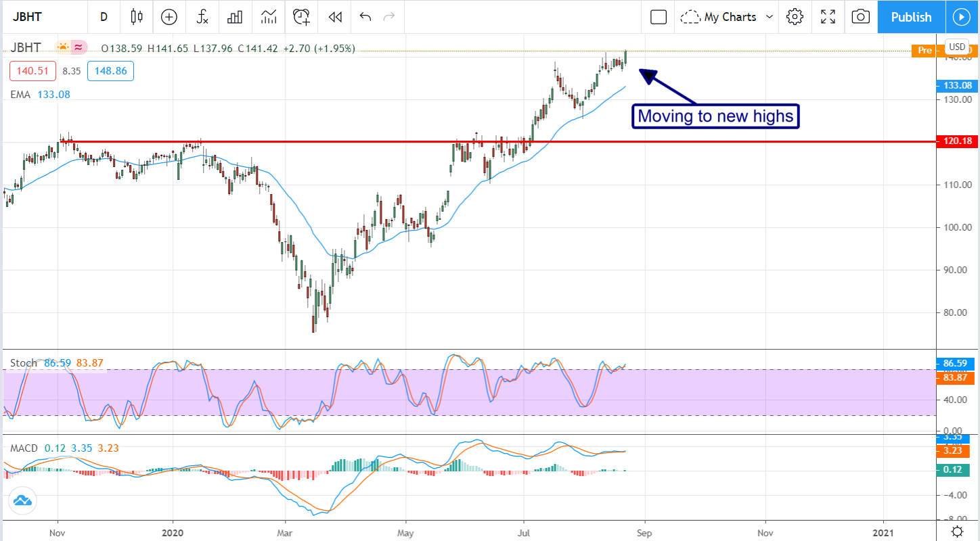Open the fx Indicators menu

[202, 17]
